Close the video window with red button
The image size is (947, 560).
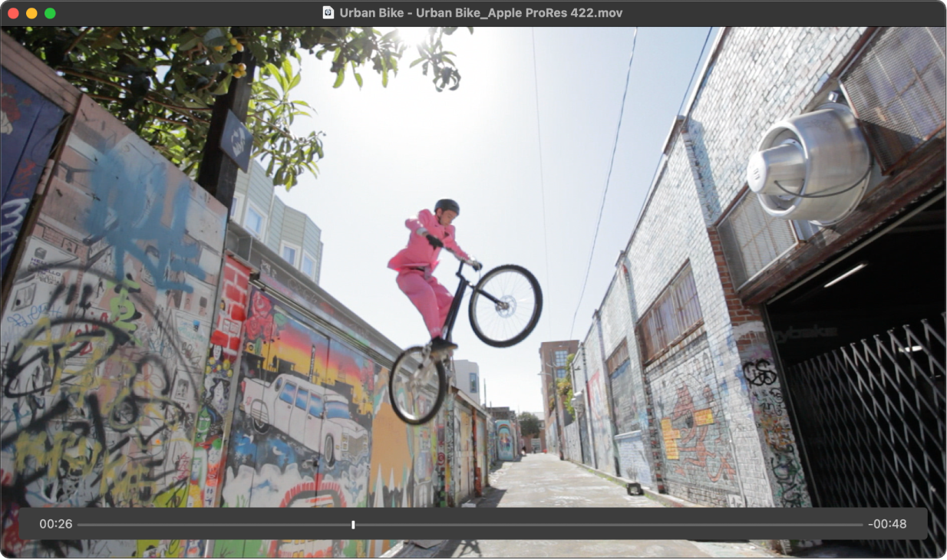tap(13, 13)
